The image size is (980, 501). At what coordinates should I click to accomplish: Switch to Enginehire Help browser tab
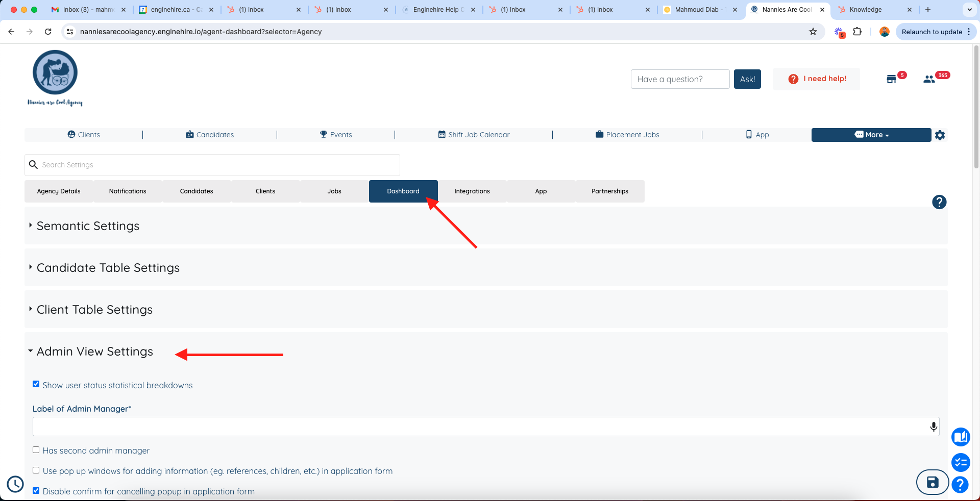pos(439,10)
